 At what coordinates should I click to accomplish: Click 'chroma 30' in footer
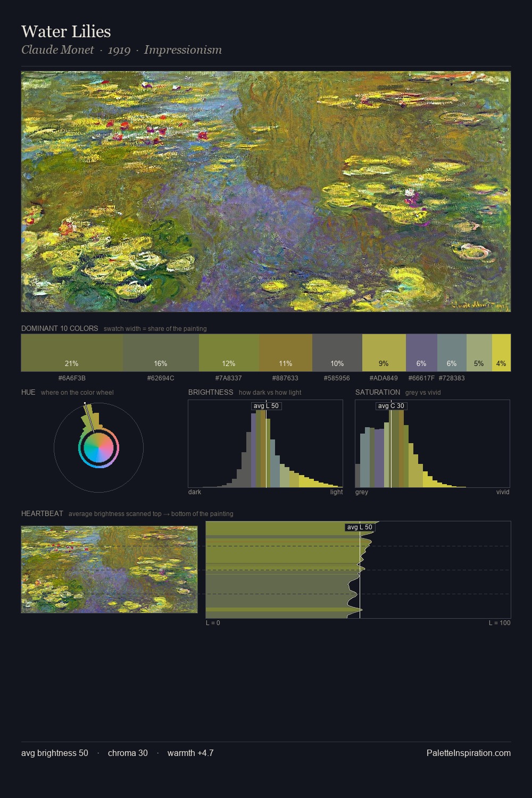click(x=128, y=753)
